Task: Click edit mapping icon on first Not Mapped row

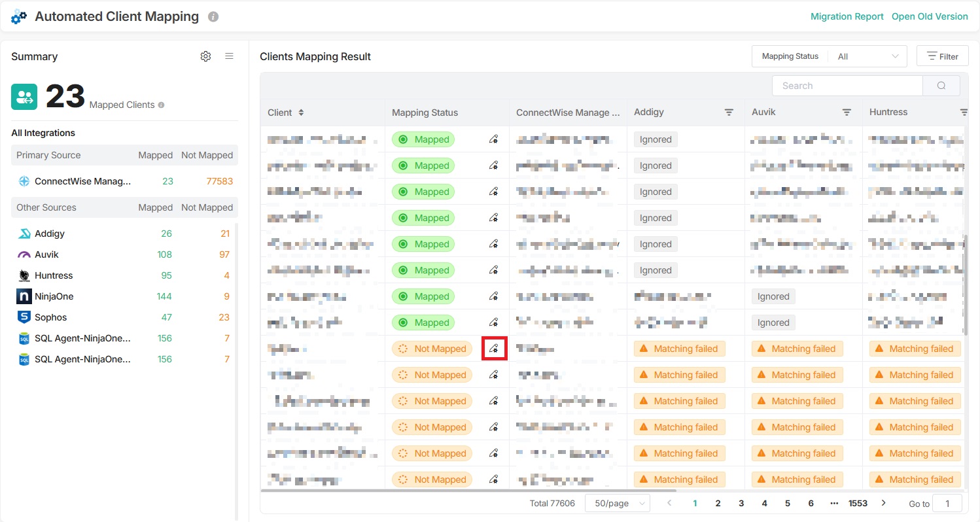Action: [494, 349]
